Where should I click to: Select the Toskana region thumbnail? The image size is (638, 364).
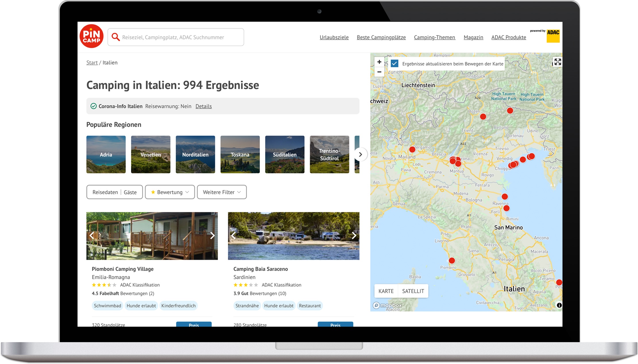pyautogui.click(x=240, y=154)
